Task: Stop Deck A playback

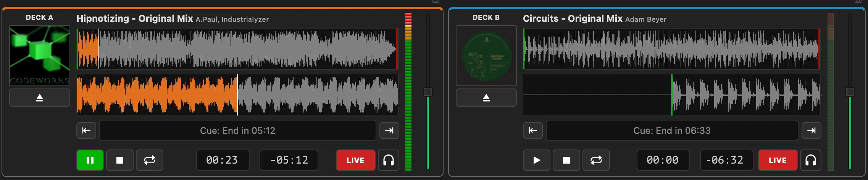Action: (120, 160)
